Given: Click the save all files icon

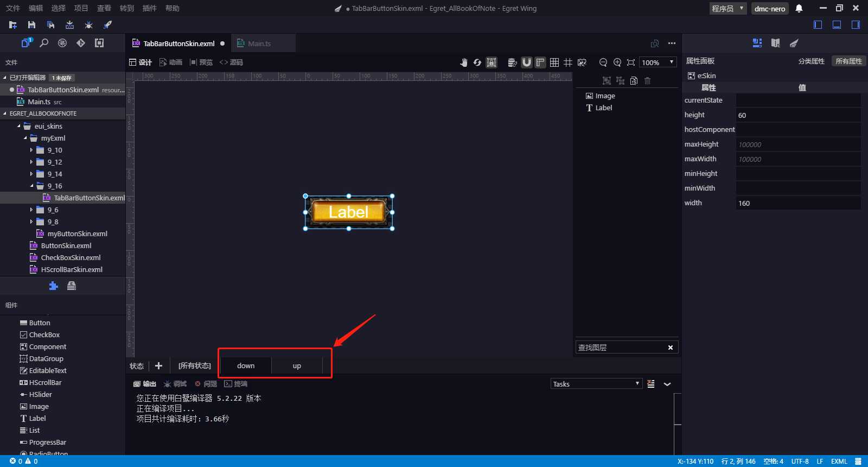Looking at the screenshot, I should [50, 25].
